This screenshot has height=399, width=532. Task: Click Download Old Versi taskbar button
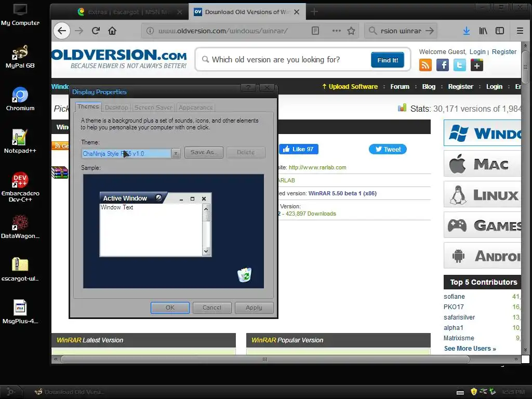69,392
